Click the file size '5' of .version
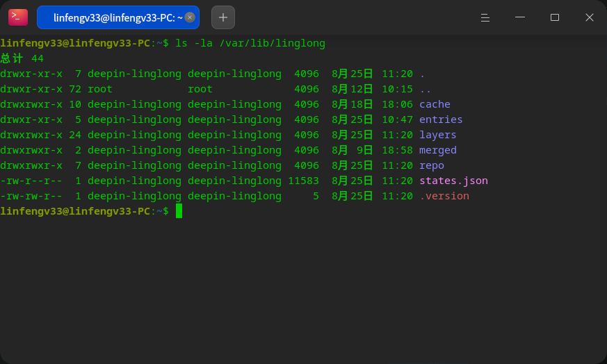607x364 pixels. pos(316,196)
